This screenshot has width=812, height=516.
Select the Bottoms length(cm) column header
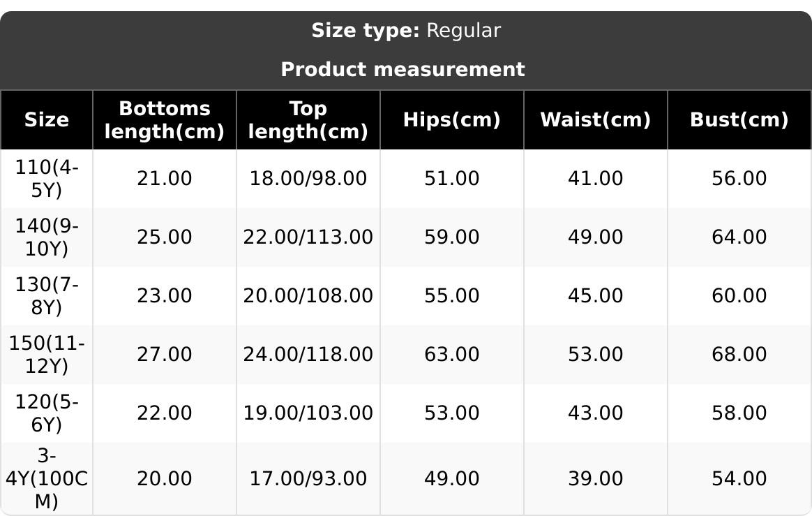tap(165, 119)
